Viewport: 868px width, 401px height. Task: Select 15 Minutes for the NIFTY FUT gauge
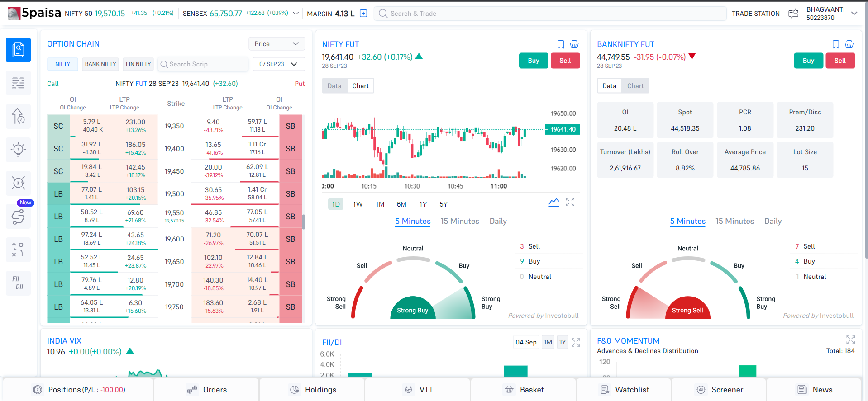click(x=460, y=221)
